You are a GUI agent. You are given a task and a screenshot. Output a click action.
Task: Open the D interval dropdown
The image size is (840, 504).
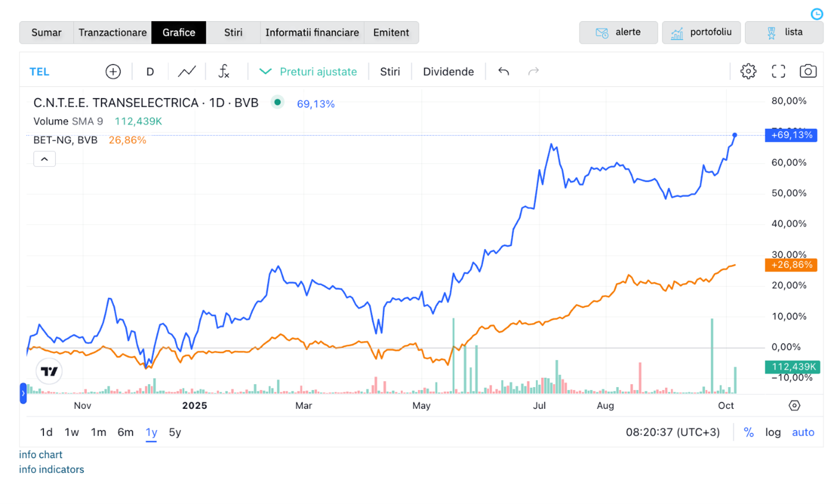150,72
